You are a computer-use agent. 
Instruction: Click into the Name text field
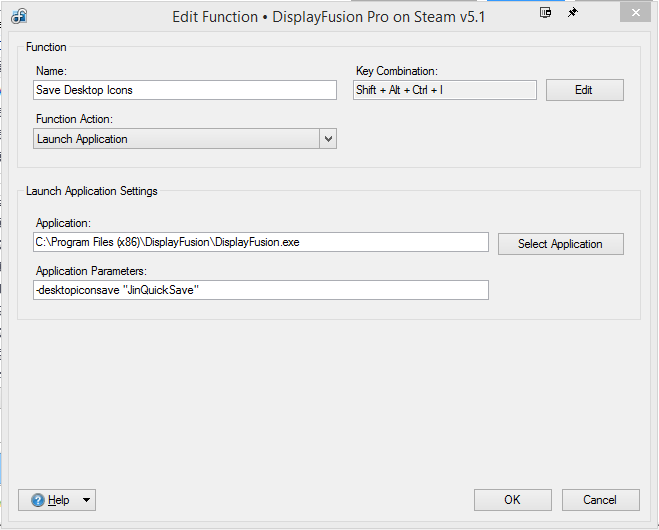tap(185, 90)
